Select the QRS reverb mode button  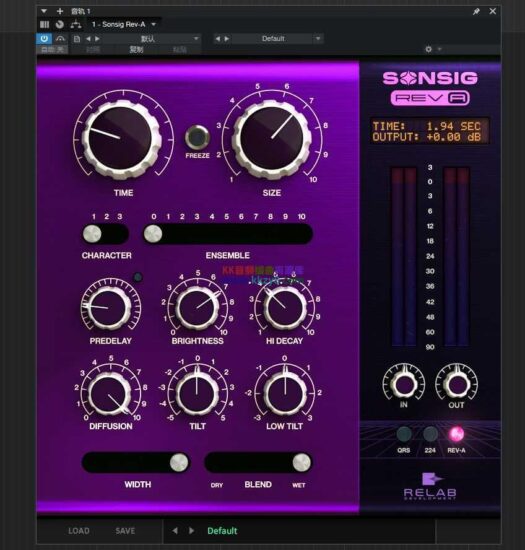tap(404, 434)
